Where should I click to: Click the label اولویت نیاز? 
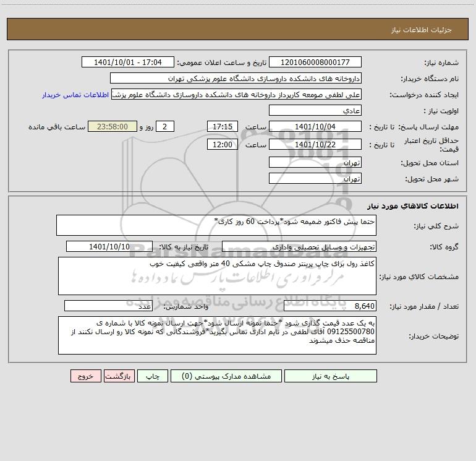(441, 111)
